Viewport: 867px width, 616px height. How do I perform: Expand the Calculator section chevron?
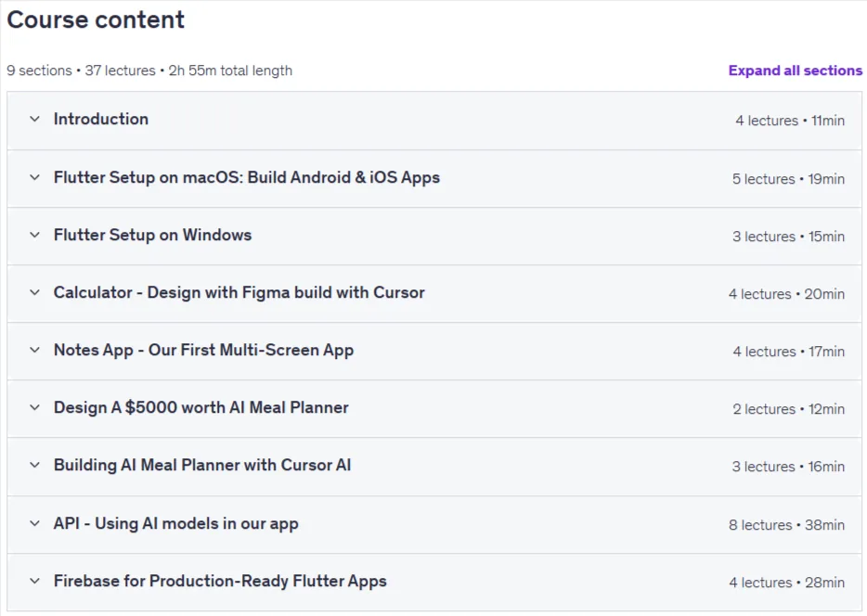[x=35, y=292]
